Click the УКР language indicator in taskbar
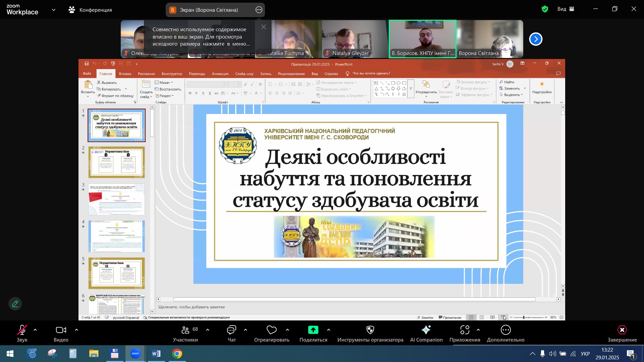The width and height of the screenshot is (644, 362). (585, 354)
